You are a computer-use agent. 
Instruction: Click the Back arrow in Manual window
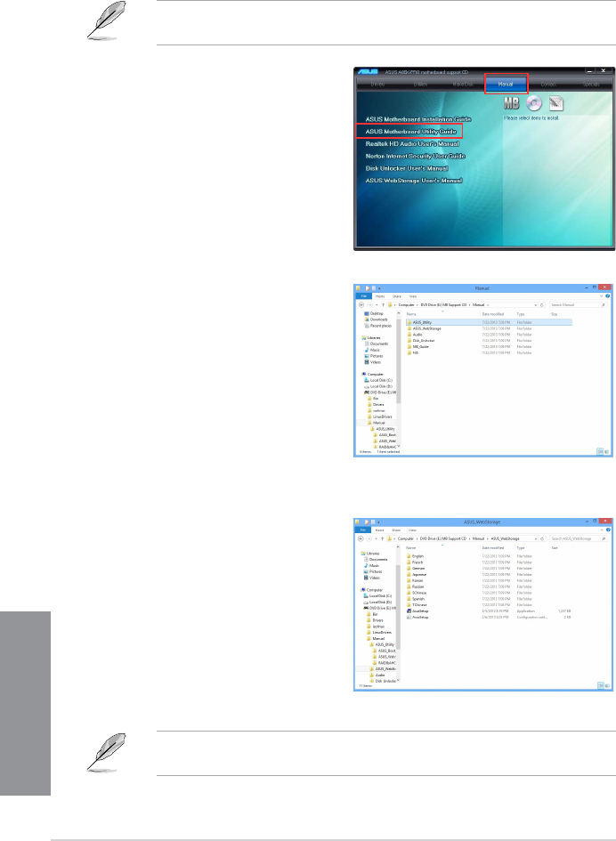(361, 304)
